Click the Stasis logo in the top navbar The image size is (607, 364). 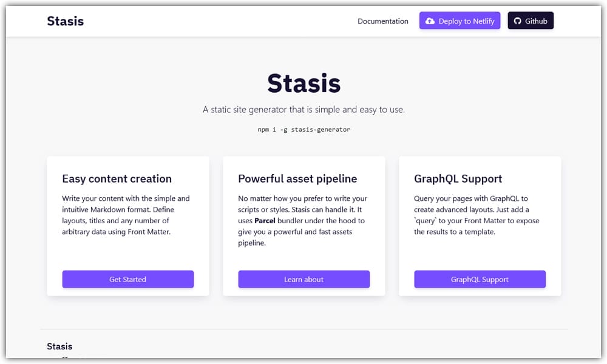[x=65, y=21]
